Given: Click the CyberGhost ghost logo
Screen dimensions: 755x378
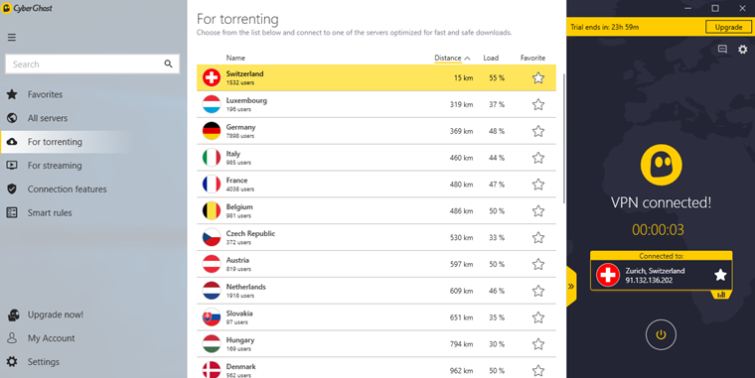Looking at the screenshot, I should [661, 165].
